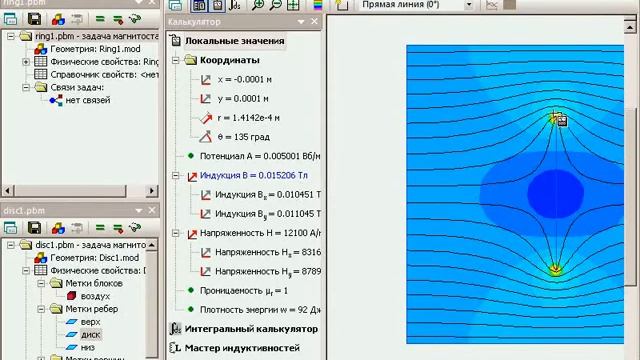The width and height of the screenshot is (640, 360).
Task: Expand ring1 physical properties tree node
Action: (26, 62)
